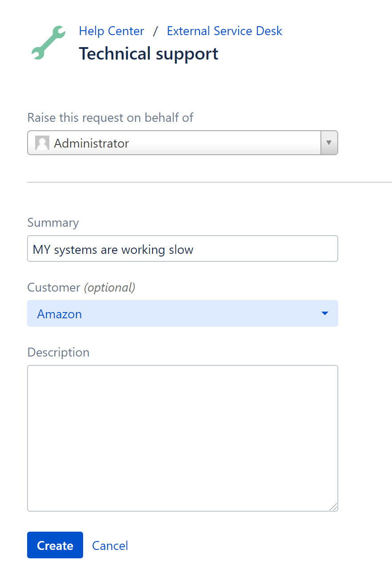This screenshot has height=577, width=392.
Task: Open the Help Center page
Action: tap(112, 31)
